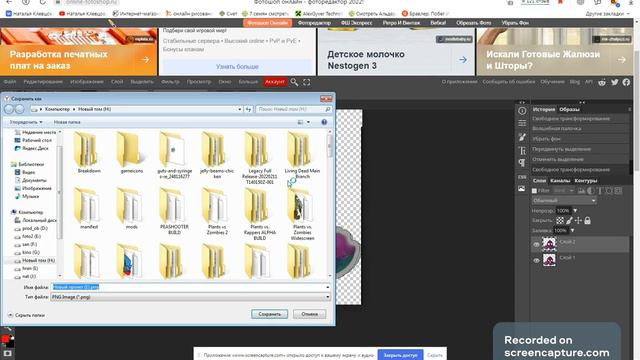Viewport: 640px width, 360px height.
Task: Click the dialog back navigation arrow
Action: [9, 109]
